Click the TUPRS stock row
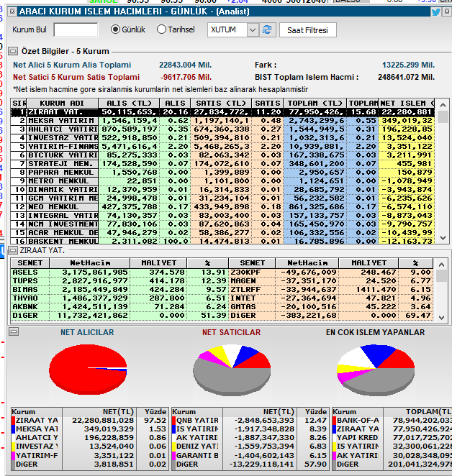This screenshot has width=452, height=476. (119, 281)
